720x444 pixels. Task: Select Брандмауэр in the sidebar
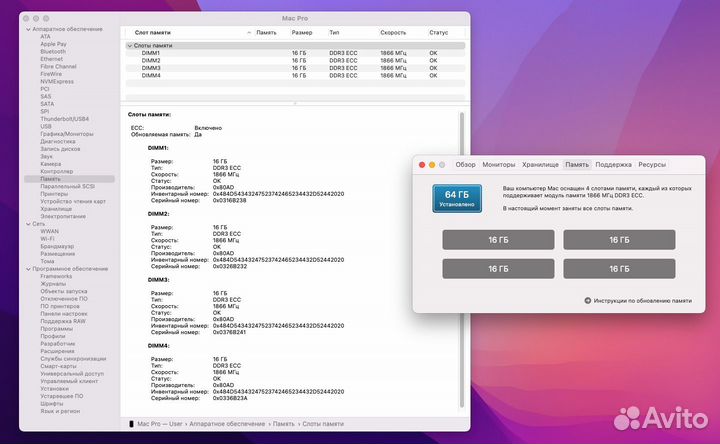[57, 247]
